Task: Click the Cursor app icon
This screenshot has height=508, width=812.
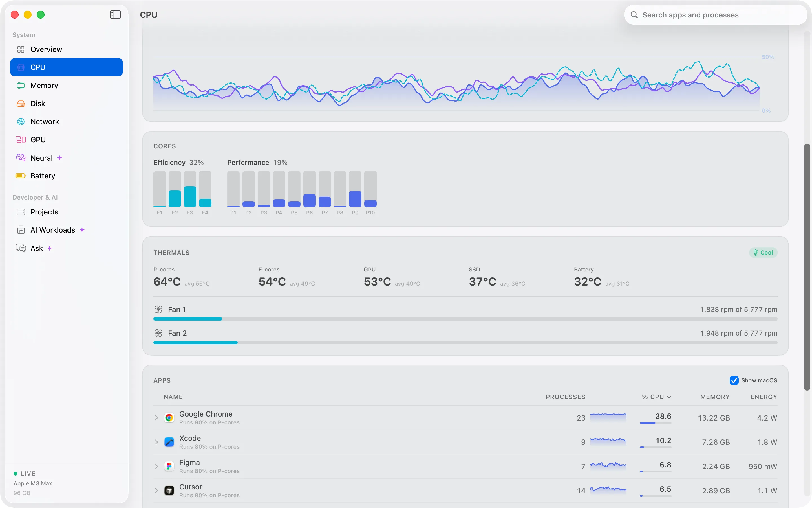Action: (x=169, y=491)
